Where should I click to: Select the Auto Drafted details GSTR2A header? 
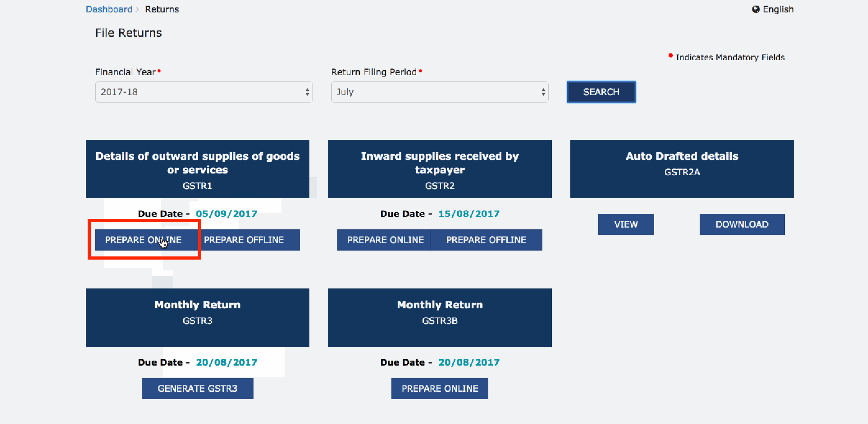click(x=682, y=169)
